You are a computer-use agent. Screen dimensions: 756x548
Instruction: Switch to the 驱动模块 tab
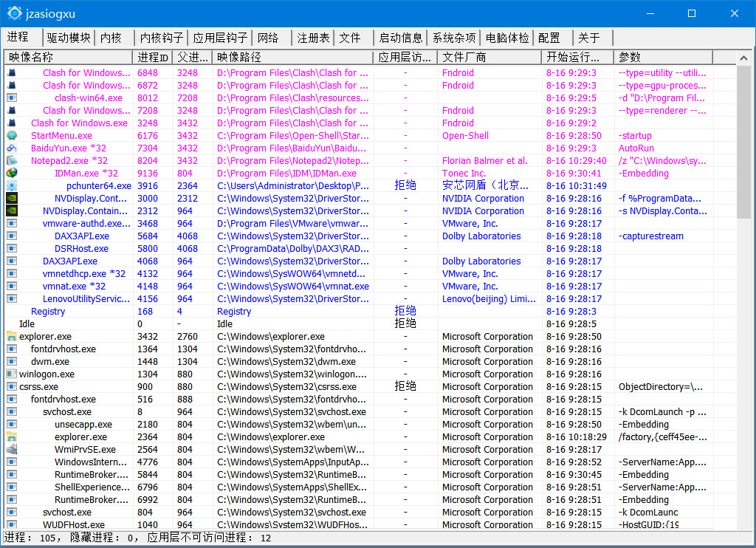(69, 38)
